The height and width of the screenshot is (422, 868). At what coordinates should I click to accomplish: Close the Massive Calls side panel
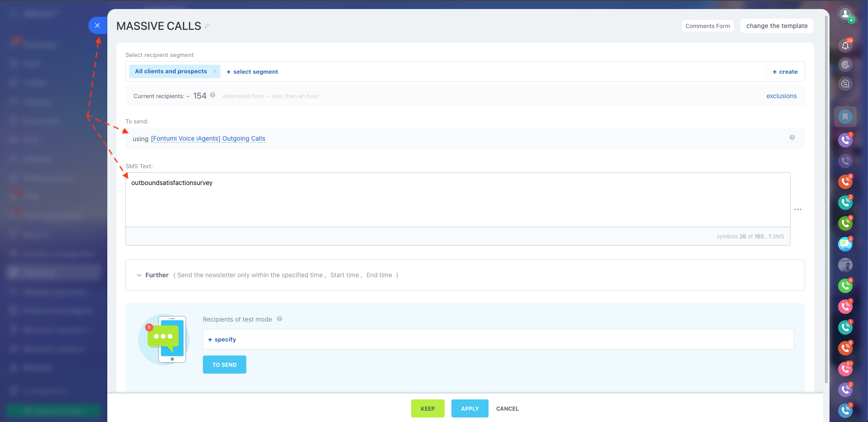pyautogui.click(x=97, y=25)
